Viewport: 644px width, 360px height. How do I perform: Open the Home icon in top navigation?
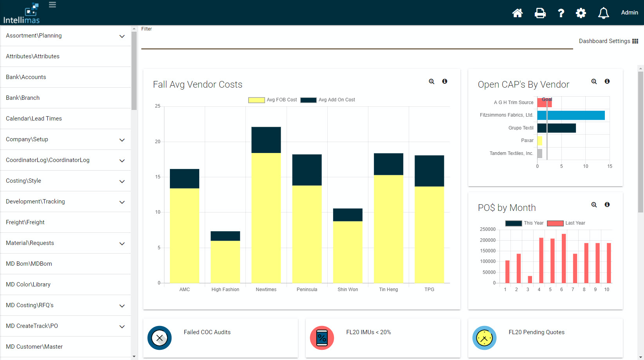pos(517,13)
